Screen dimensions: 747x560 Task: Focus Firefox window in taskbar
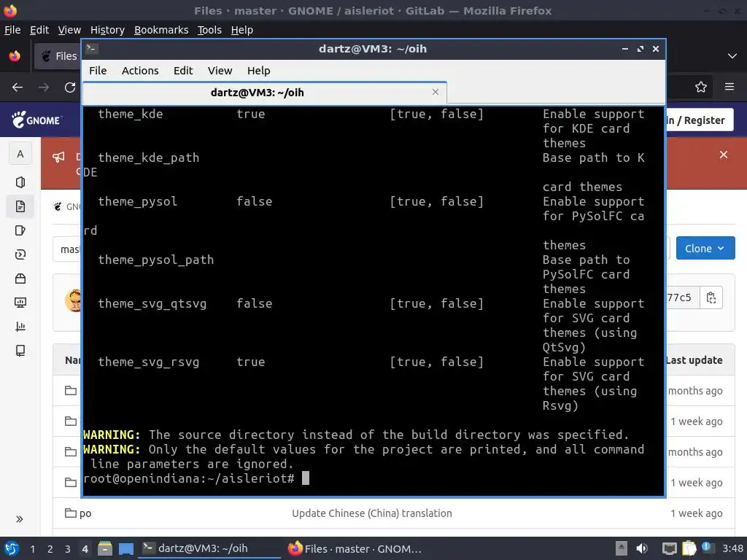coord(355,548)
